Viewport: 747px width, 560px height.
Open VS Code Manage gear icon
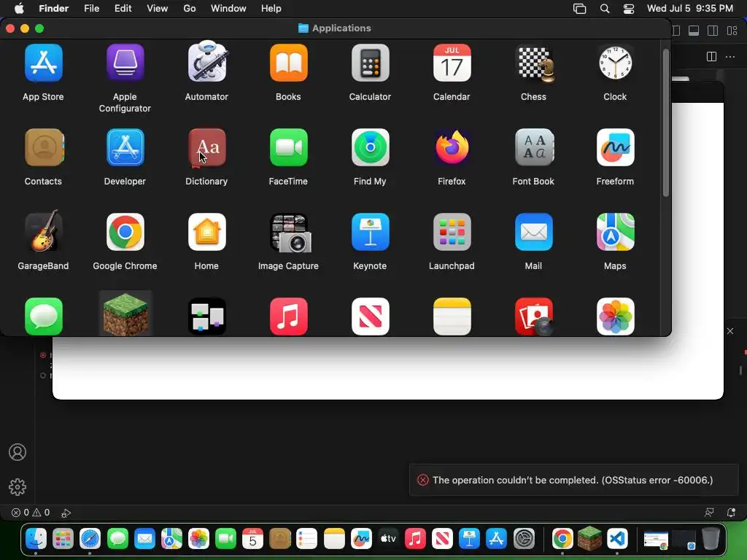point(18,486)
